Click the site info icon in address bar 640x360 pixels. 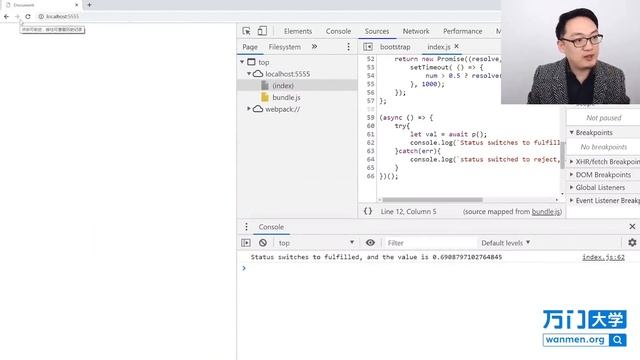tap(41, 16)
